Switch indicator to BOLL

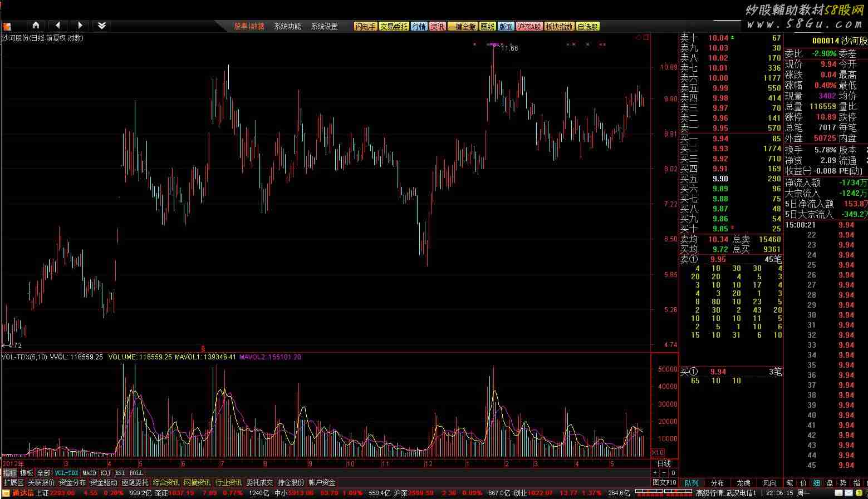coord(136,473)
